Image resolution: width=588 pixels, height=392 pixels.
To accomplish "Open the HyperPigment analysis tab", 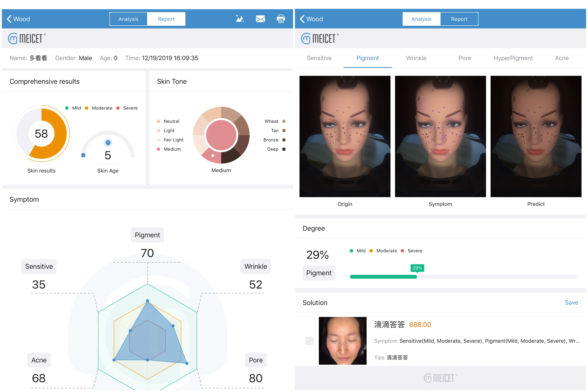I will [513, 58].
